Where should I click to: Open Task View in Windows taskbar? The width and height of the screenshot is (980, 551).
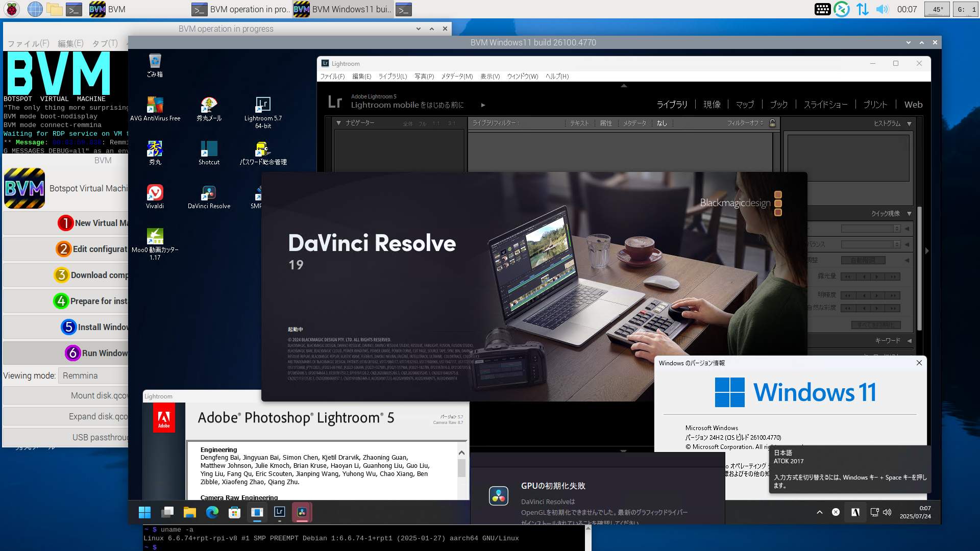[x=167, y=512]
